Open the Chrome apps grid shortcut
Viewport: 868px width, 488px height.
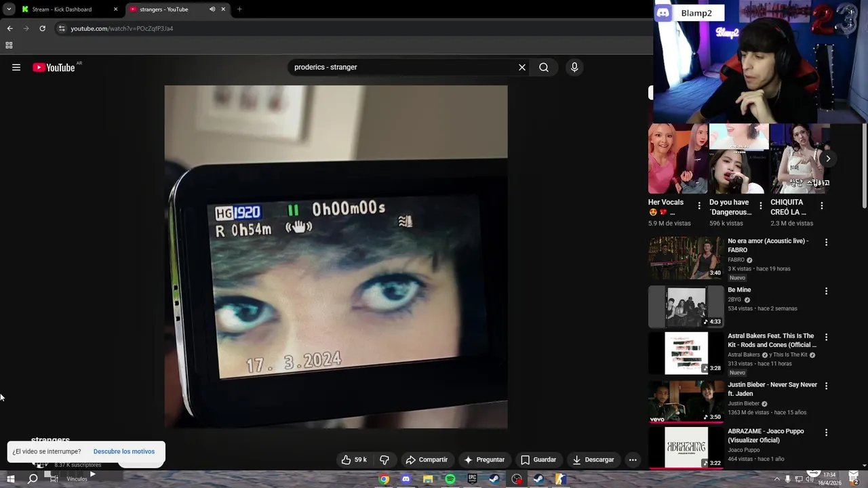pyautogui.click(x=9, y=45)
